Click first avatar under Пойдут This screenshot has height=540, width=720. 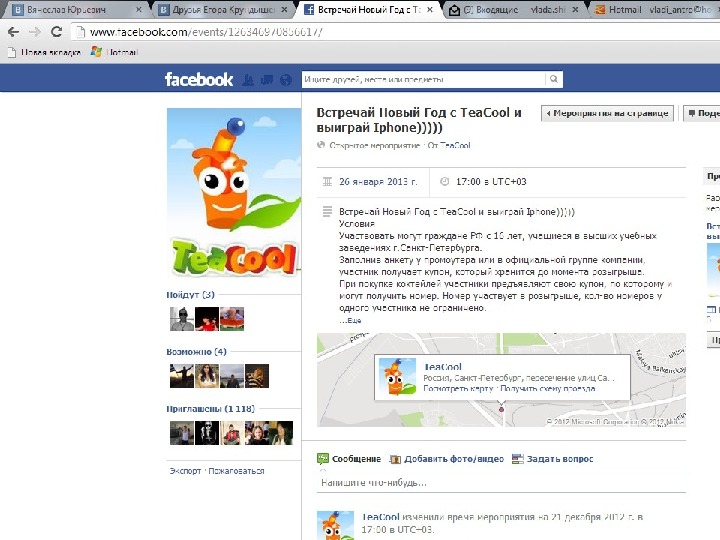point(182,319)
